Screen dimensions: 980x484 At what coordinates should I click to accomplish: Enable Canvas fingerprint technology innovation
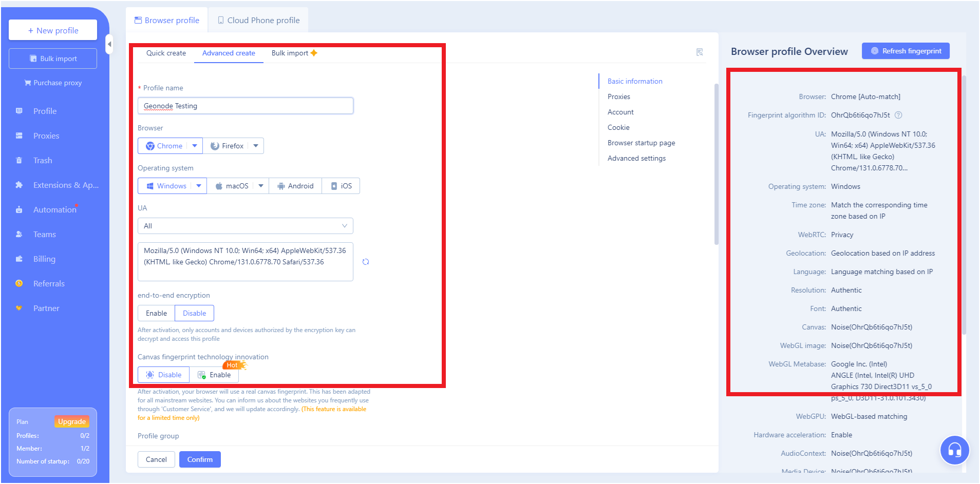point(219,375)
